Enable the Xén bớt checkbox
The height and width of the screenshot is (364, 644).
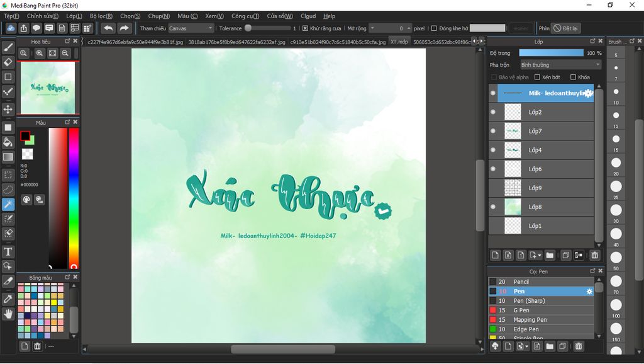[x=537, y=77]
